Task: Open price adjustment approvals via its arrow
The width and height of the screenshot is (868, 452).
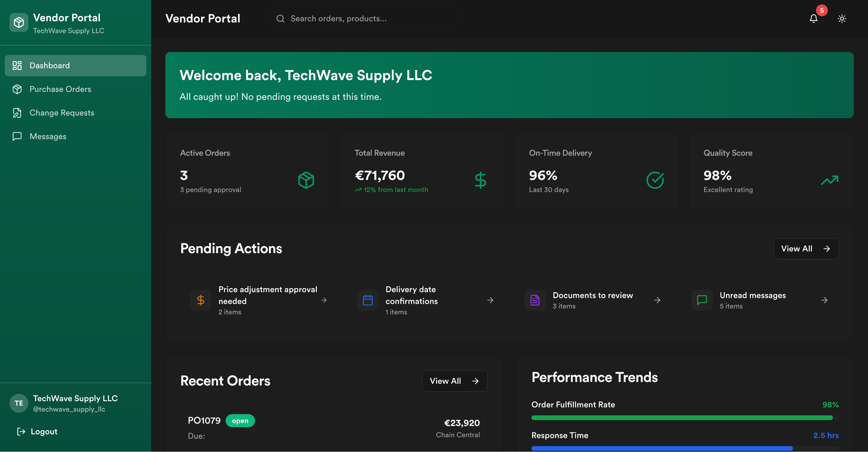Action: [324, 300]
